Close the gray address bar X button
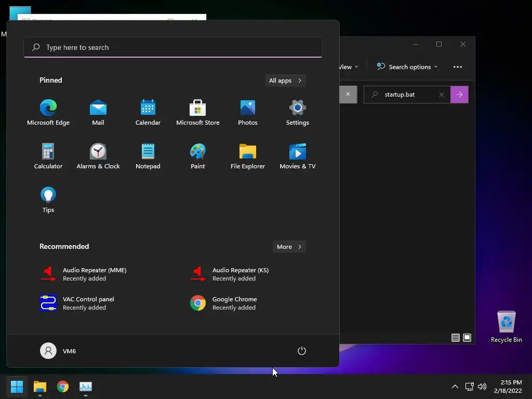Screen dimensions: 532x399 pos(348,95)
